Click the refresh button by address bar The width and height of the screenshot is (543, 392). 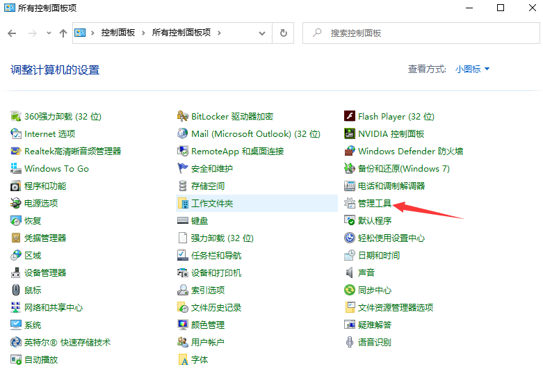(283, 33)
